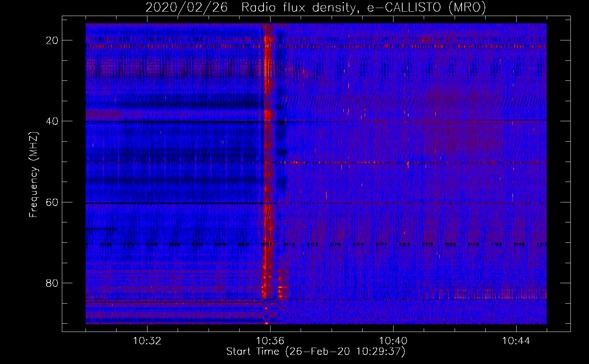Screen dimensions: 589x364
Task: Click the 20 frequency tick label
Action: [x=52, y=40]
